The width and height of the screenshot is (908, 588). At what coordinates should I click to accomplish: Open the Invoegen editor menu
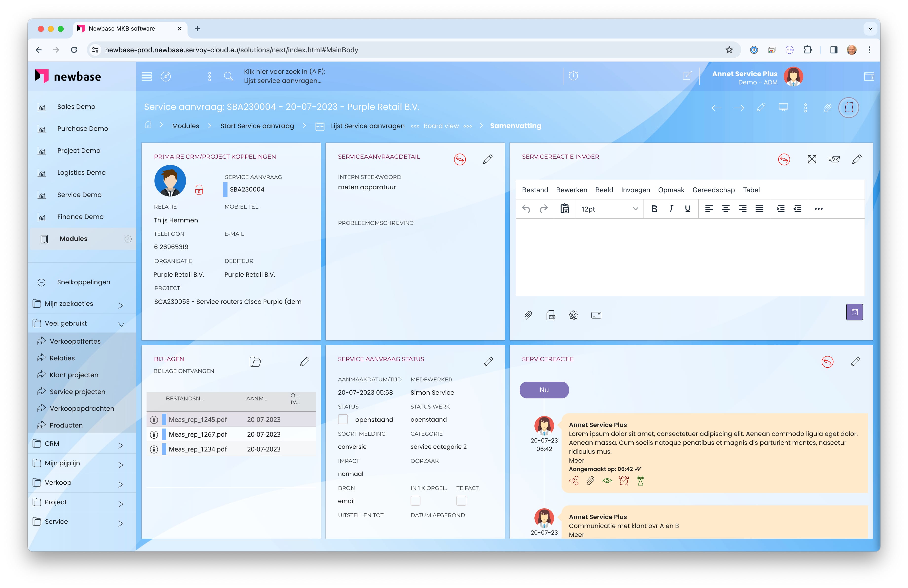pyautogui.click(x=635, y=190)
